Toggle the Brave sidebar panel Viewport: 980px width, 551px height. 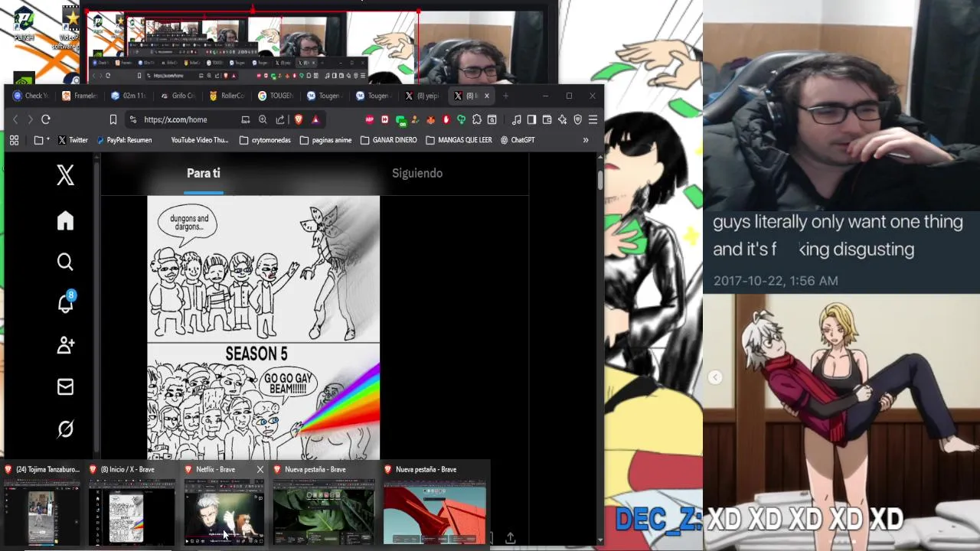[531, 119]
